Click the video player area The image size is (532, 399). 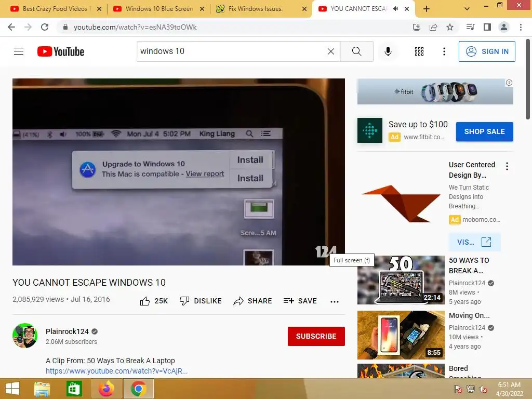pos(179,171)
